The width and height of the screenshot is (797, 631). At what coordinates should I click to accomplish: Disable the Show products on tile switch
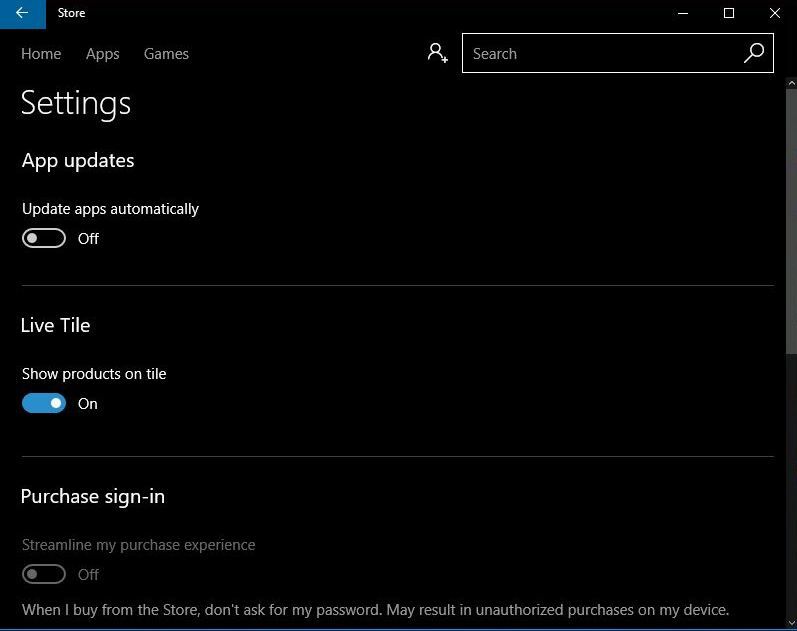click(x=44, y=403)
